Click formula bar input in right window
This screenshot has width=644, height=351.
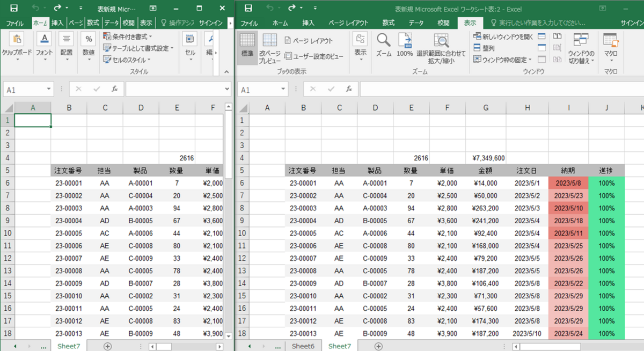502,90
